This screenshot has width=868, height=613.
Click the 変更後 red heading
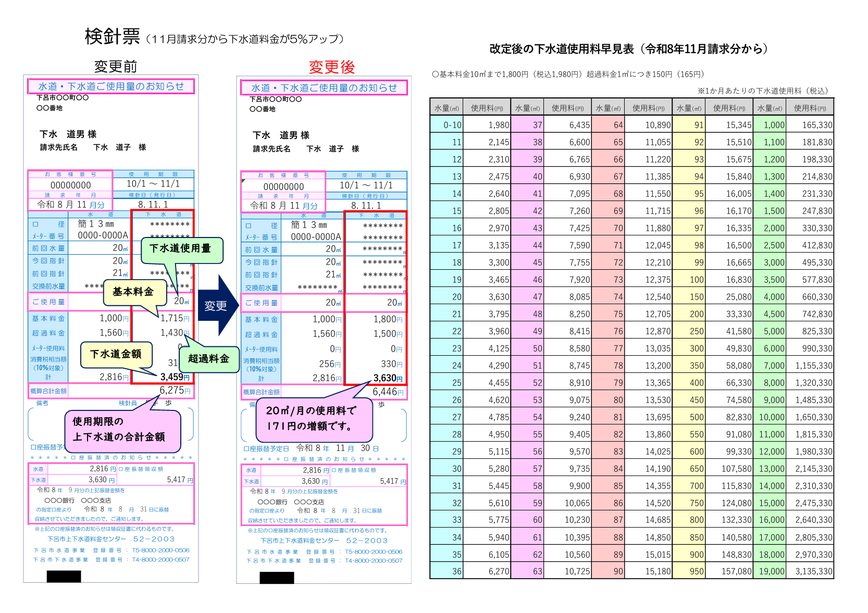[332, 67]
